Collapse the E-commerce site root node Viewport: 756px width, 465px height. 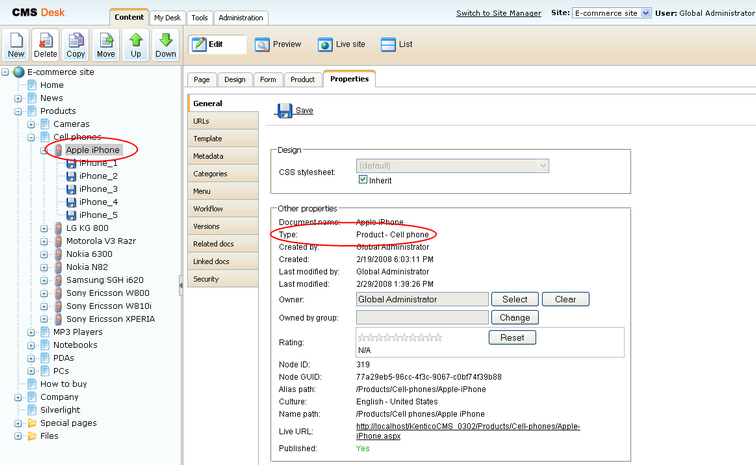point(5,72)
